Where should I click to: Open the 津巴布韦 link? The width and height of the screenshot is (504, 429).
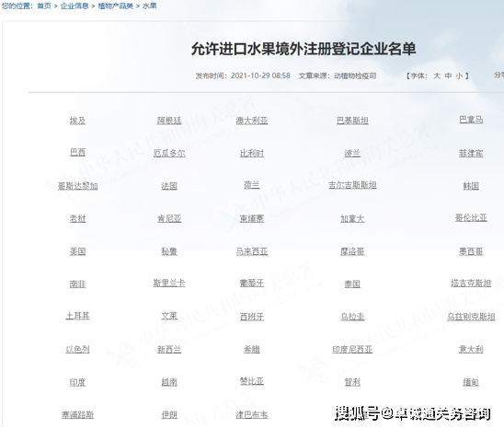pos(252,415)
